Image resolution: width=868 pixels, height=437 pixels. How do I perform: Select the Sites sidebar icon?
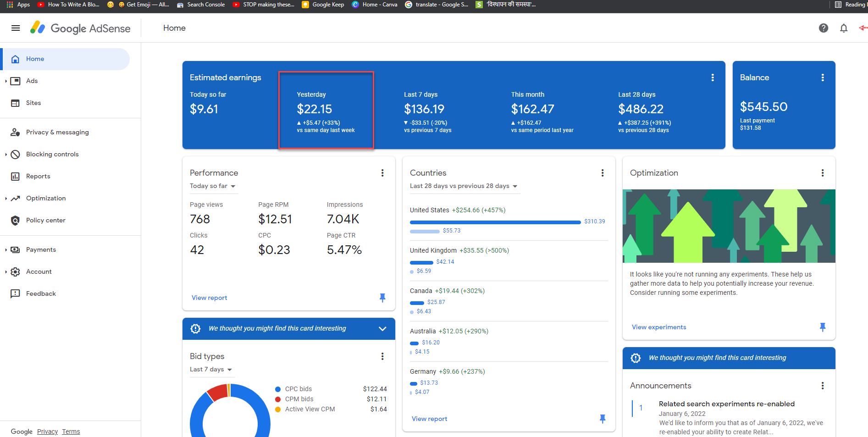(15, 103)
